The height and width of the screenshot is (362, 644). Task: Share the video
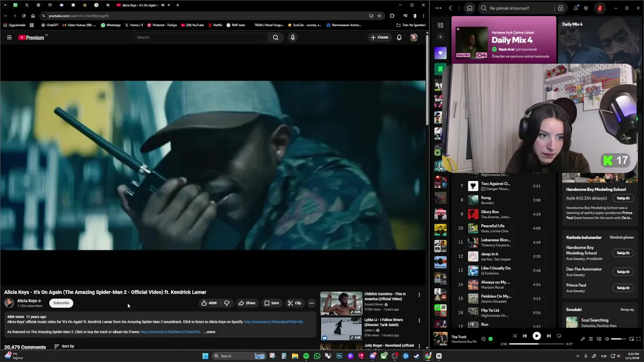pos(247,303)
